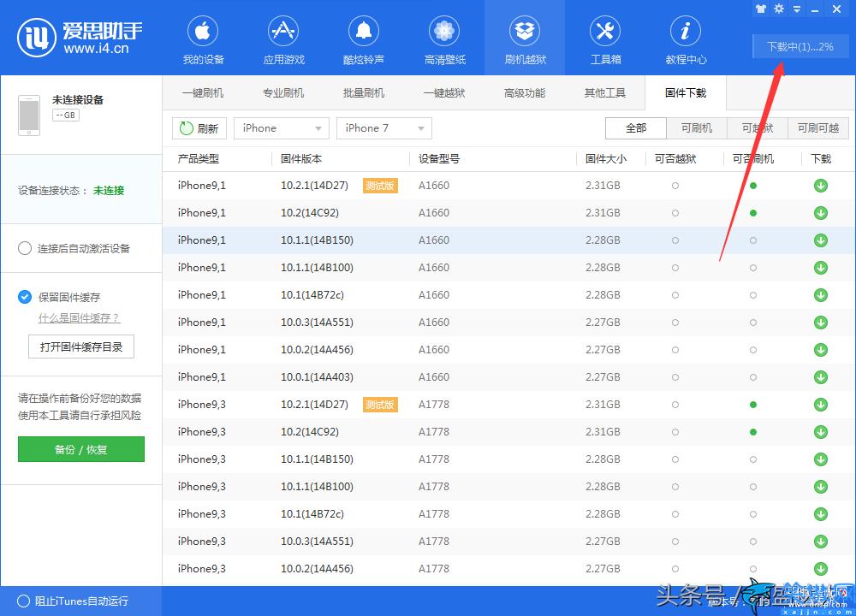Screen dimensions: 856x616
Task: Switch to 一键刷机 tab
Action: coord(203,92)
